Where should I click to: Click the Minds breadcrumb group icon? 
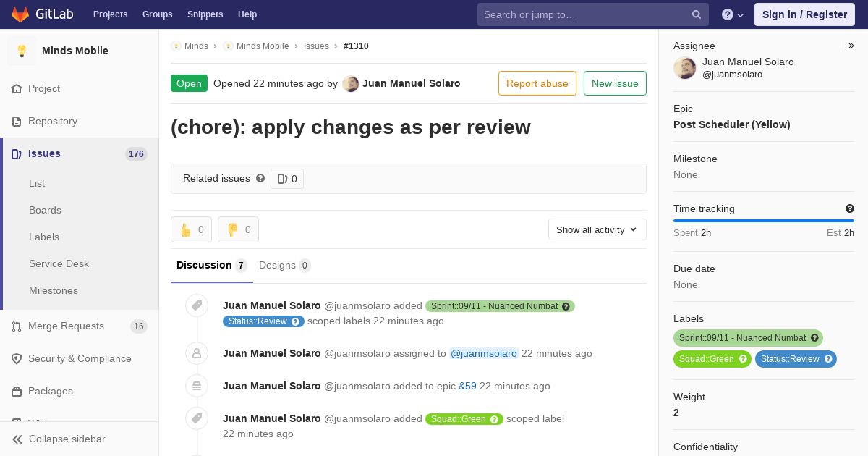pos(176,46)
